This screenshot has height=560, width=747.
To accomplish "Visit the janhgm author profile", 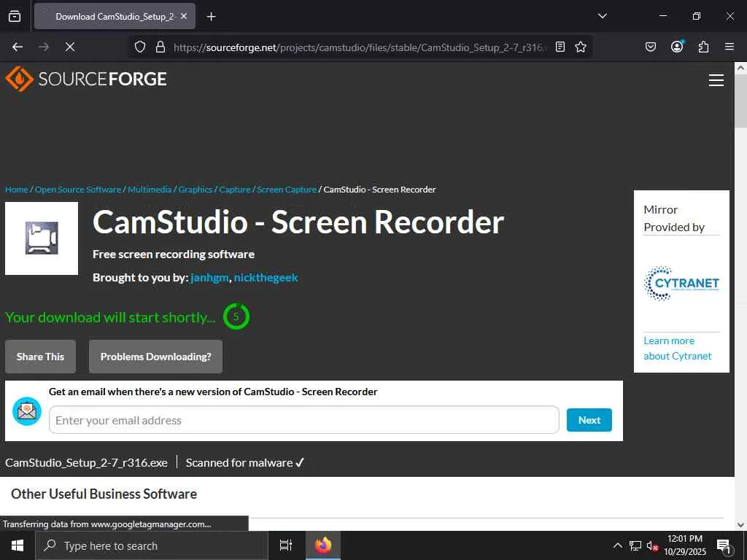I will tap(209, 278).
